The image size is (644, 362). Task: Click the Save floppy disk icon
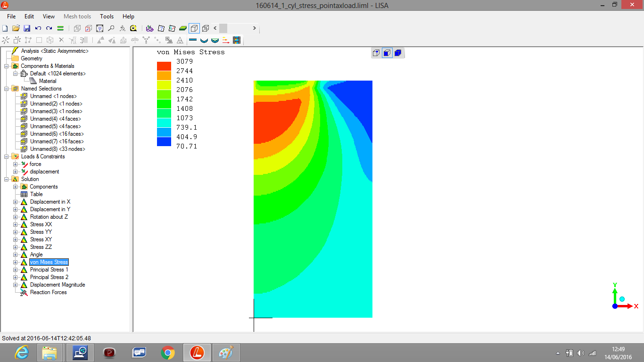27,28
